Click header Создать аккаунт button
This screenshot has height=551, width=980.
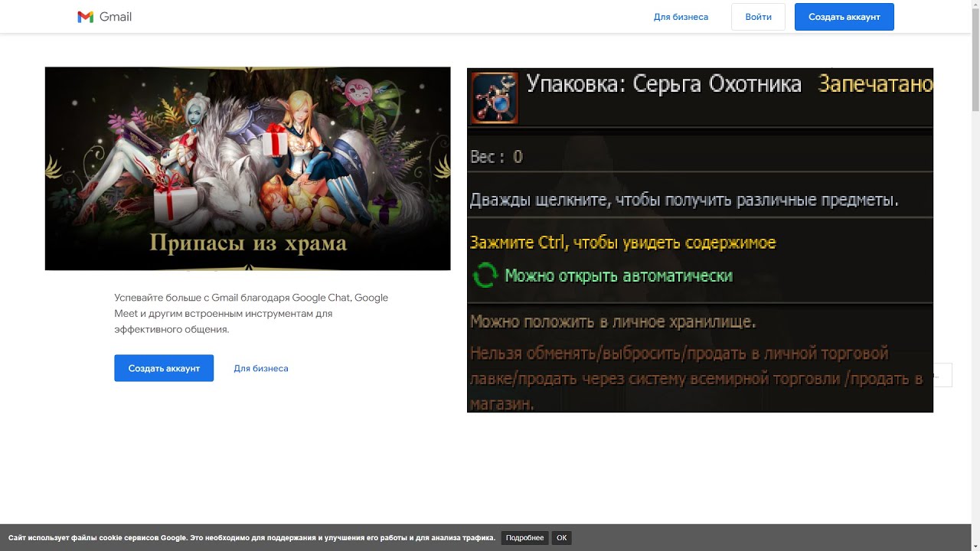pyautogui.click(x=844, y=17)
